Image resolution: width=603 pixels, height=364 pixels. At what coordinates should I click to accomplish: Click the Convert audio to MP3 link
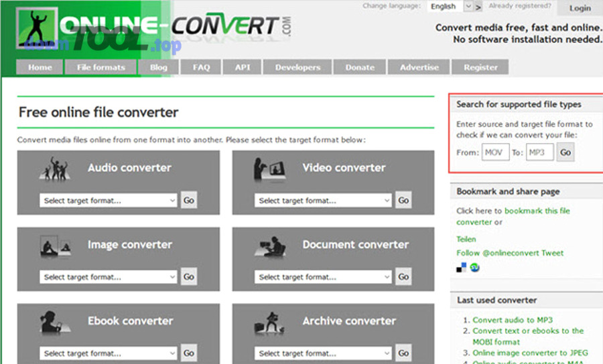point(513,320)
